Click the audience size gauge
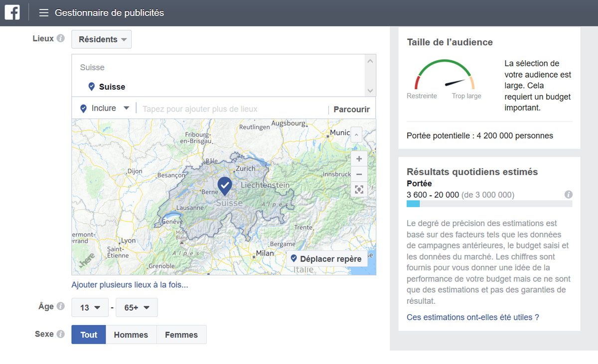Screen dimensions: 598x364 pyautogui.click(x=445, y=75)
